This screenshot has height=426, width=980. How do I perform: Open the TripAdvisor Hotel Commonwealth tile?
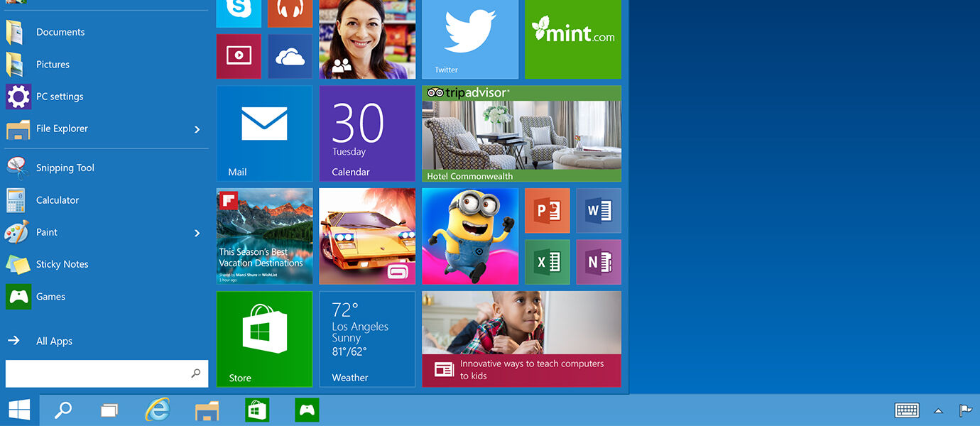tap(522, 133)
